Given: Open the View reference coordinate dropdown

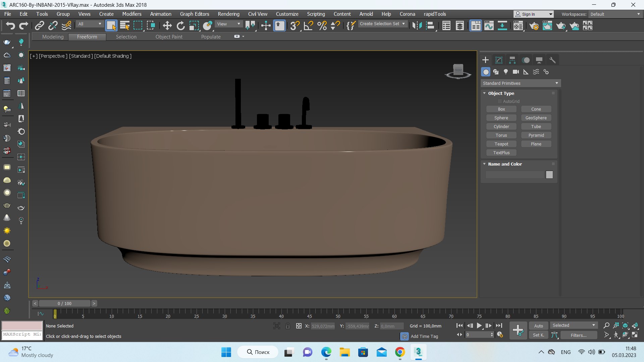Looking at the screenshot, I should [x=229, y=24].
